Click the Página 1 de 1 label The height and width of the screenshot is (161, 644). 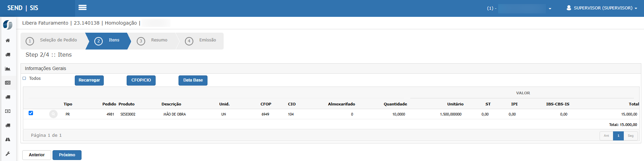[x=46, y=135]
